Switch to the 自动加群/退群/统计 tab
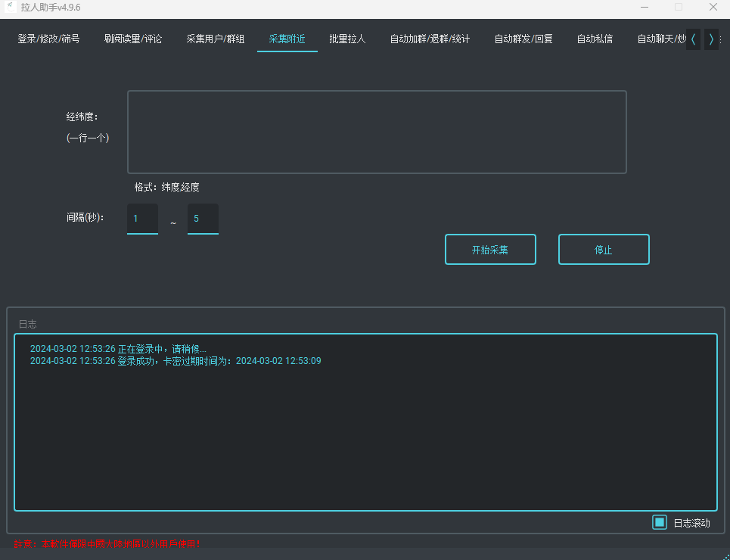The height and width of the screenshot is (560, 730). coord(430,39)
